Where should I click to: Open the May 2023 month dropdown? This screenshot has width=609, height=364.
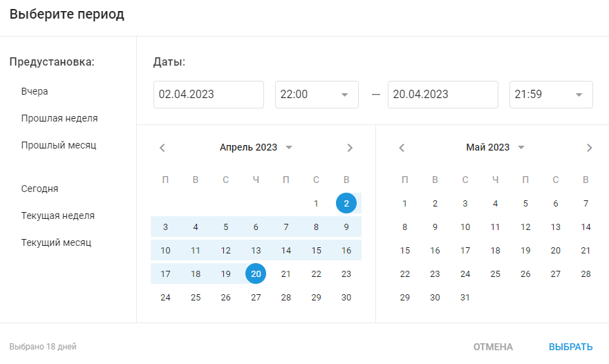495,147
